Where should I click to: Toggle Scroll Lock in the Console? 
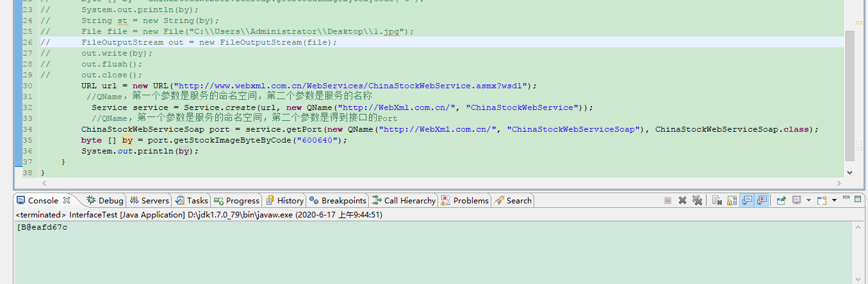pyautogui.click(x=732, y=200)
